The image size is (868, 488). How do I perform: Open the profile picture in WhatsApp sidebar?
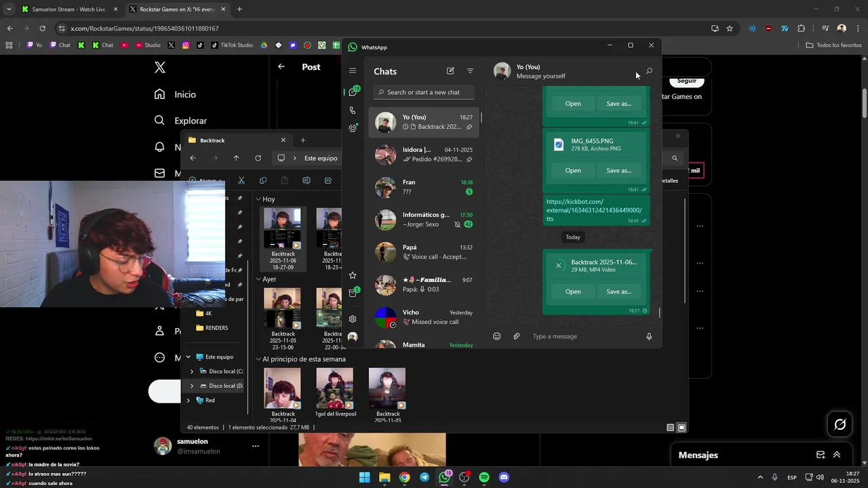(x=353, y=337)
